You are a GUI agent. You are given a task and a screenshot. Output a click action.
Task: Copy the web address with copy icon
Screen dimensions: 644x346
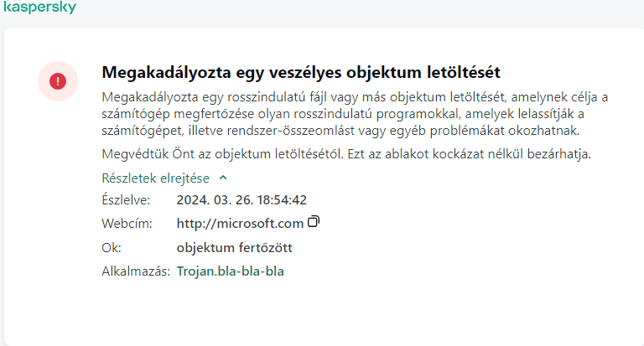click(314, 222)
